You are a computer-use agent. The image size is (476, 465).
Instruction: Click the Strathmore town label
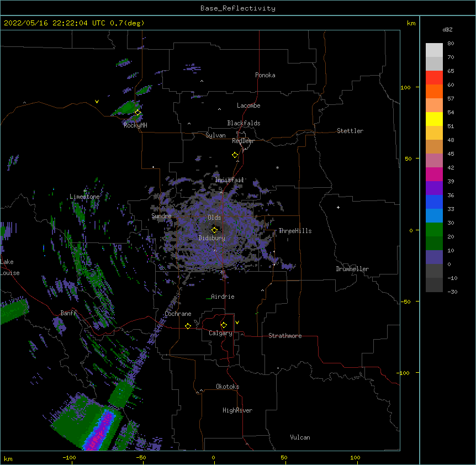pos(285,336)
